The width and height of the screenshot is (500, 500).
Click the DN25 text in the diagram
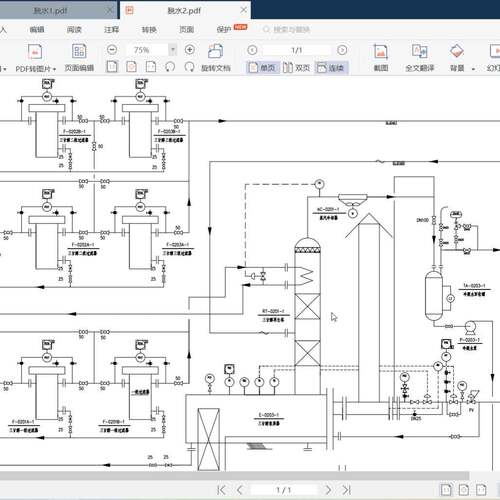[416, 418]
